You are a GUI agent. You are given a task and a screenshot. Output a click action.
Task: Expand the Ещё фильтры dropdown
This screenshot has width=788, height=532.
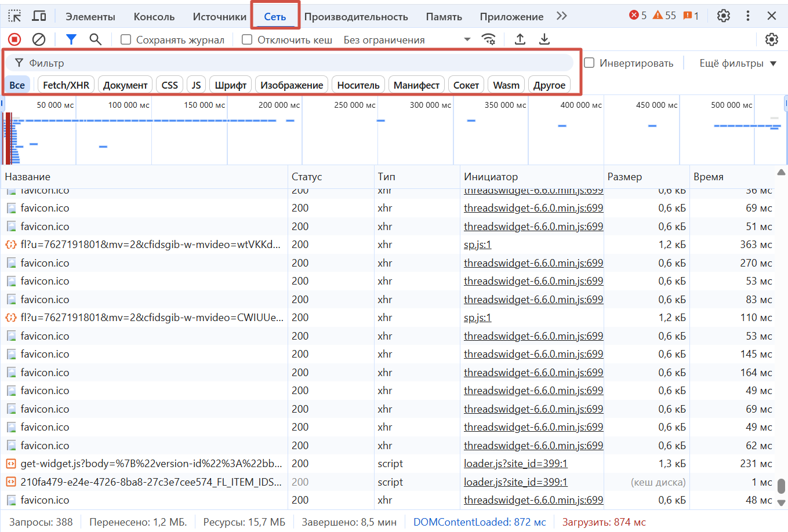pyautogui.click(x=738, y=63)
